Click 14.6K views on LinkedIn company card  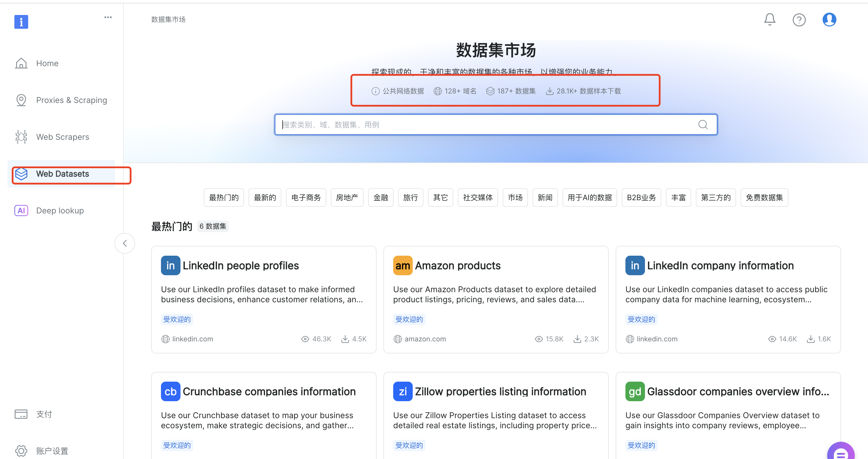[788, 339]
